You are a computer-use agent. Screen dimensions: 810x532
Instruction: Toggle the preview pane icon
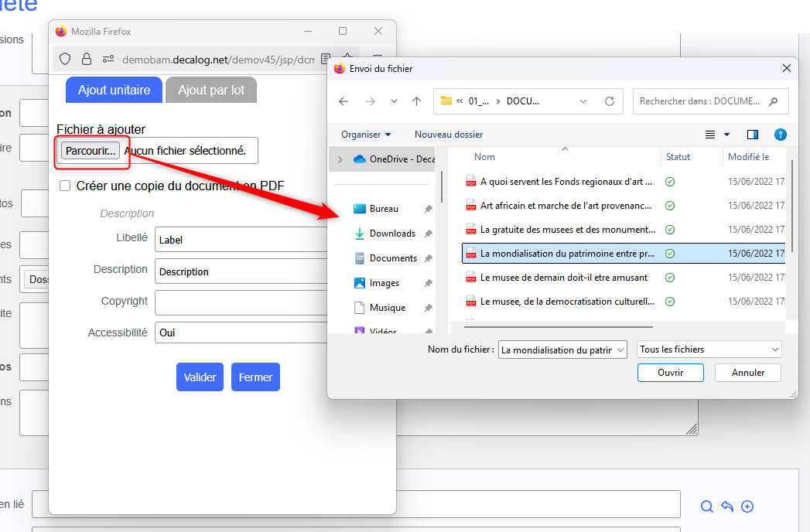(x=753, y=135)
